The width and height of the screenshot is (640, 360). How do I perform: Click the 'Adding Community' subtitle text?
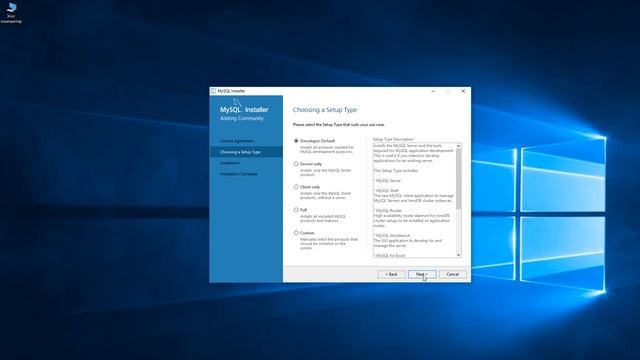[242, 118]
